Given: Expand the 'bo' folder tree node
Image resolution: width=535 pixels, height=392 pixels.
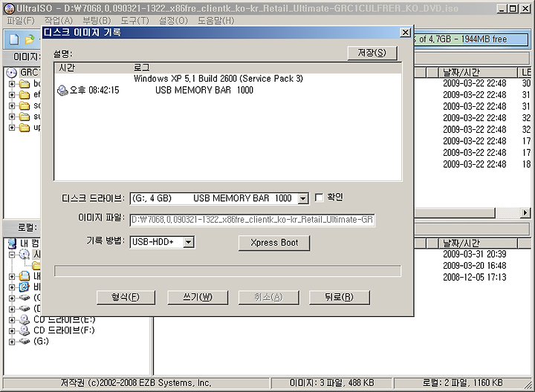Looking at the screenshot, I should coord(12,84).
